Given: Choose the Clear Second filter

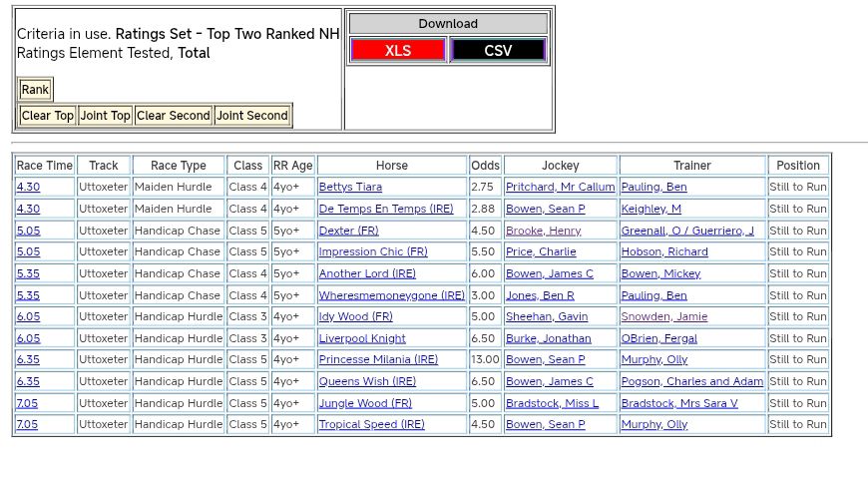Looking at the screenshot, I should pos(173,116).
